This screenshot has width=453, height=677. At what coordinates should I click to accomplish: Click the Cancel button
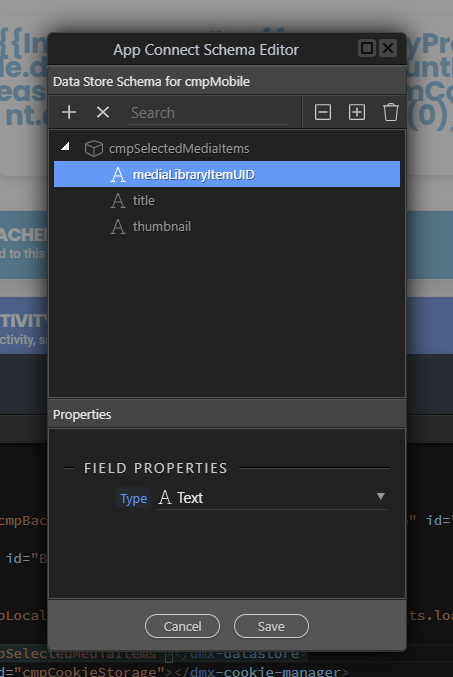[x=182, y=626]
